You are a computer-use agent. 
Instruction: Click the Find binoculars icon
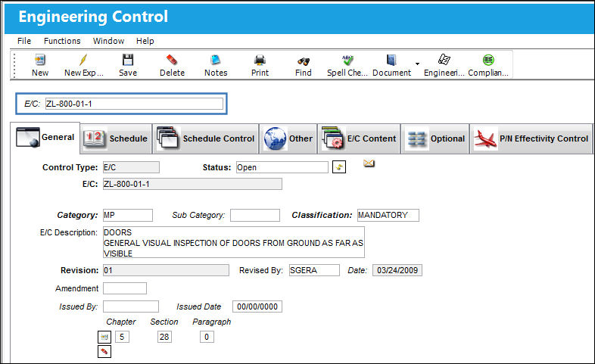point(304,61)
